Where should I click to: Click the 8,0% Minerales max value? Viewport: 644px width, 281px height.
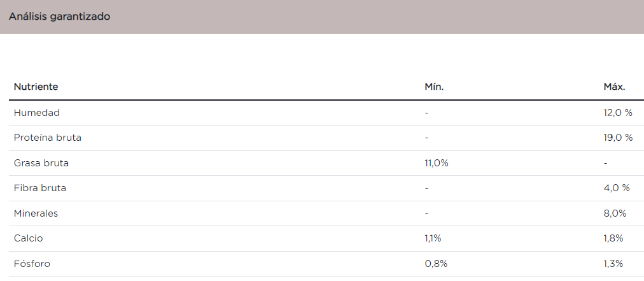(615, 213)
